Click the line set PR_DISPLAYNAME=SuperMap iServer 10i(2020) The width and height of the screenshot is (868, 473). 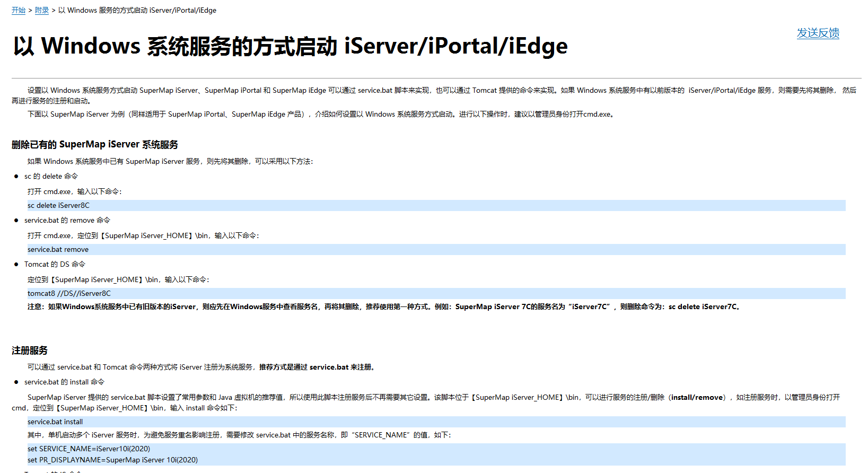(112, 460)
